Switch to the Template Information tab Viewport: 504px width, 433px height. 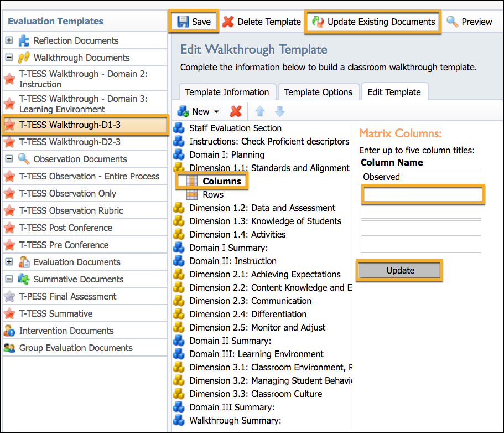(x=227, y=92)
